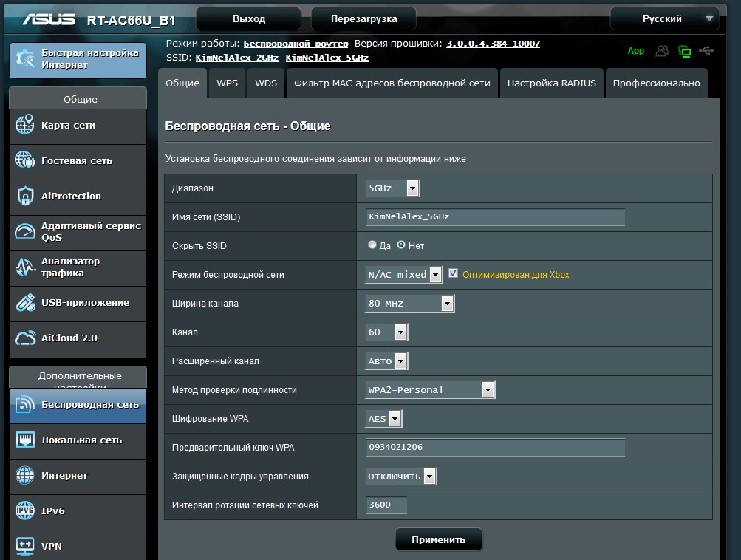Viewport: 741px width, 560px height.
Task: Open Guest Network via its sidebar icon
Action: [x=25, y=160]
